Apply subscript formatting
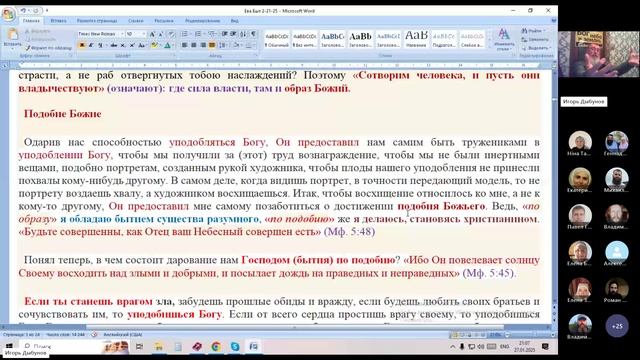 123,45
